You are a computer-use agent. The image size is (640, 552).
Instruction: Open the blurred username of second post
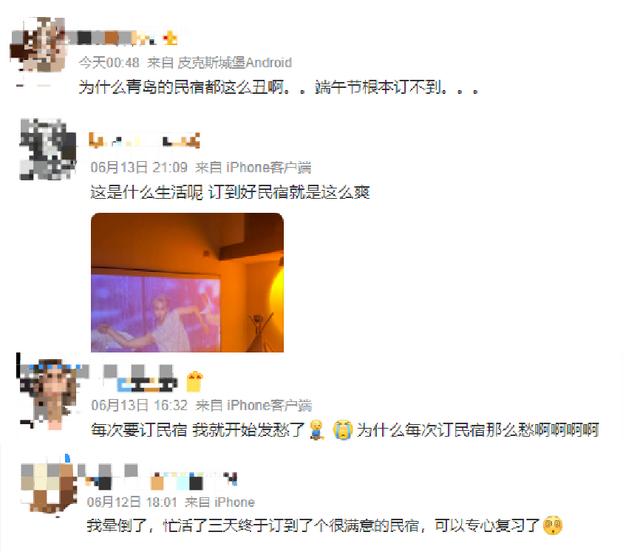pos(144,140)
